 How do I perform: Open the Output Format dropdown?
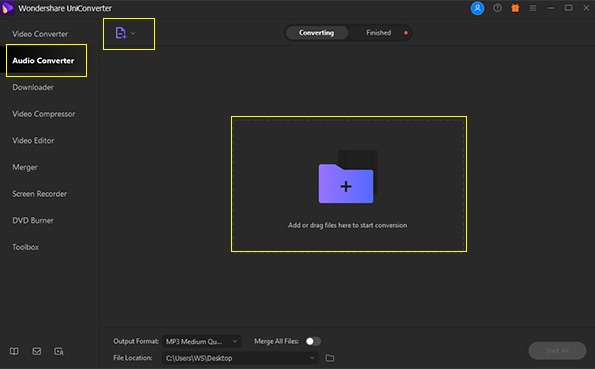(201, 341)
